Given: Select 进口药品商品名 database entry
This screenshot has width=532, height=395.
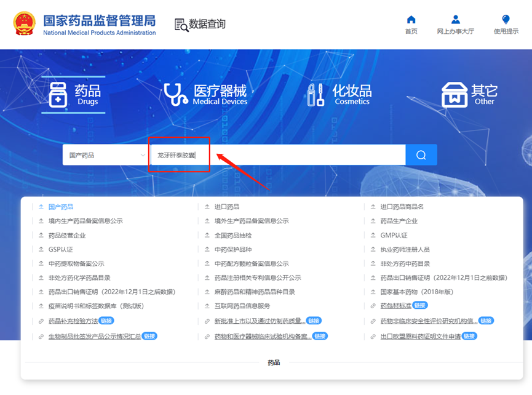Looking at the screenshot, I should coord(402,207).
